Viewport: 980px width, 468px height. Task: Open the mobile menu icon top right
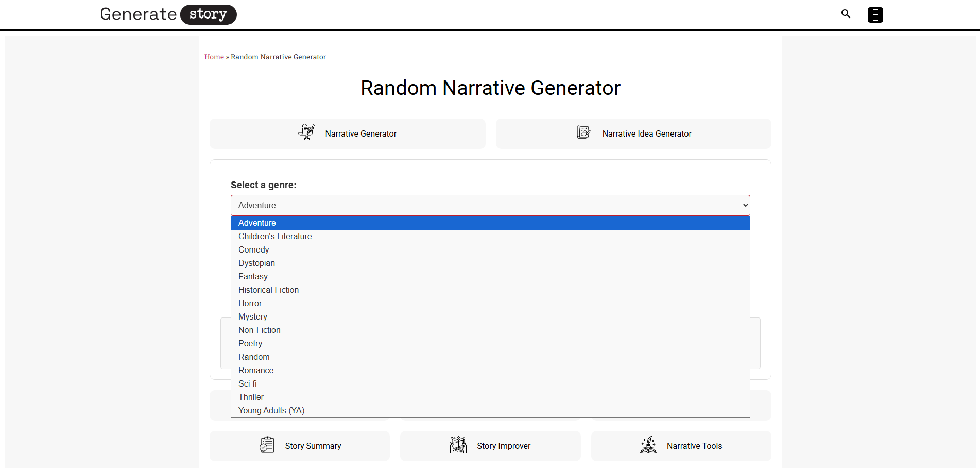click(875, 15)
